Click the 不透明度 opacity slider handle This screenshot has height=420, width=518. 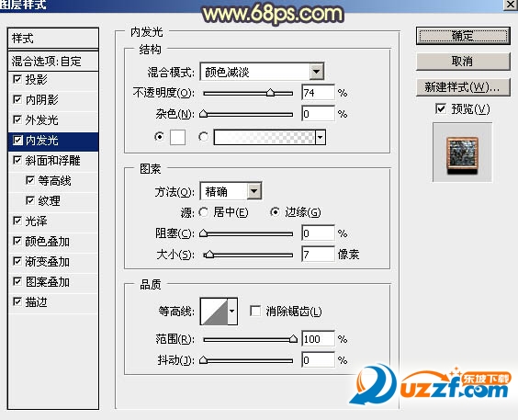[270, 93]
